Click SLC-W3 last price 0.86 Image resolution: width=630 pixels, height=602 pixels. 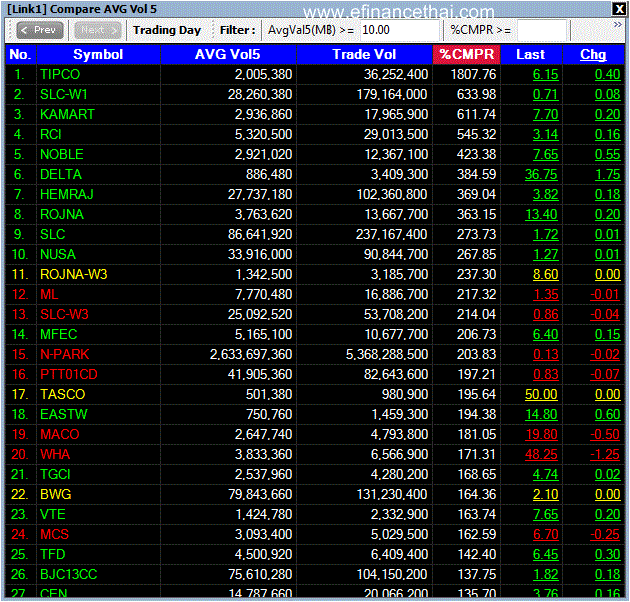click(x=546, y=314)
